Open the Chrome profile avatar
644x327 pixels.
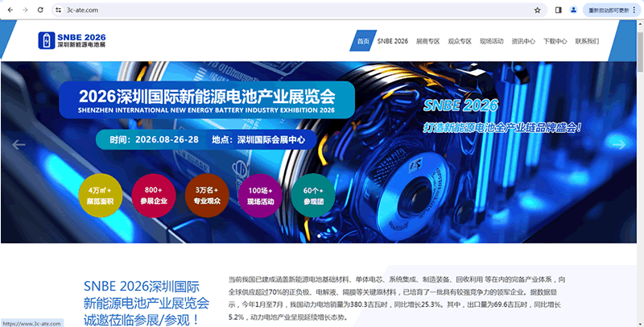[573, 10]
